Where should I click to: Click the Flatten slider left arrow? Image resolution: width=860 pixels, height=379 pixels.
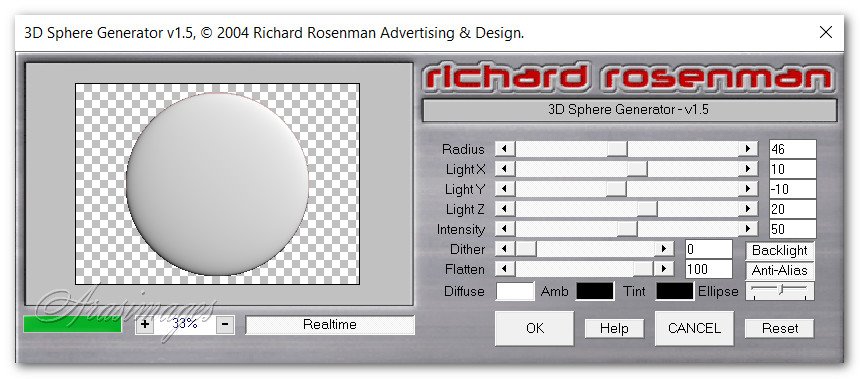(505, 269)
